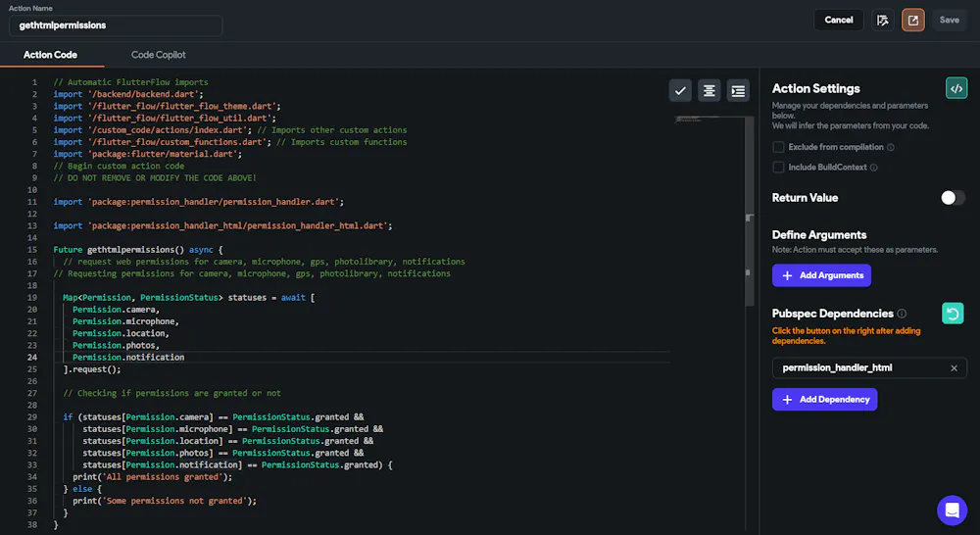Select the Action Code tab

pyautogui.click(x=51, y=55)
